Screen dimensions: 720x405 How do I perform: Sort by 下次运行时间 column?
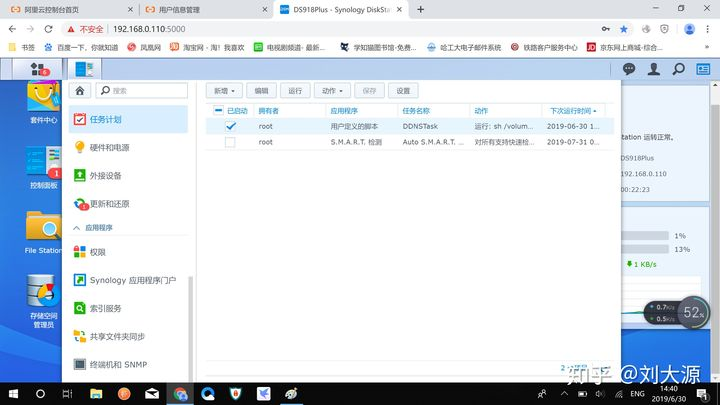pos(573,111)
